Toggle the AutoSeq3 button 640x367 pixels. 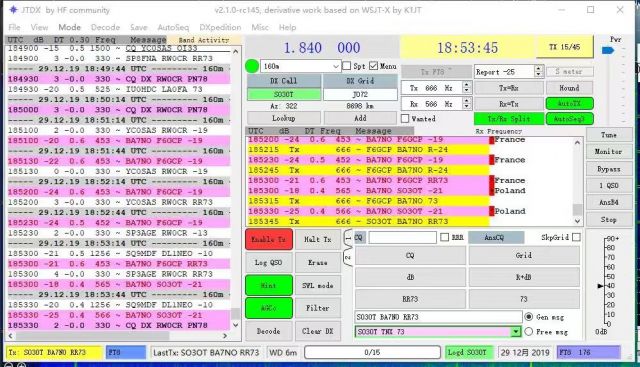(x=569, y=119)
